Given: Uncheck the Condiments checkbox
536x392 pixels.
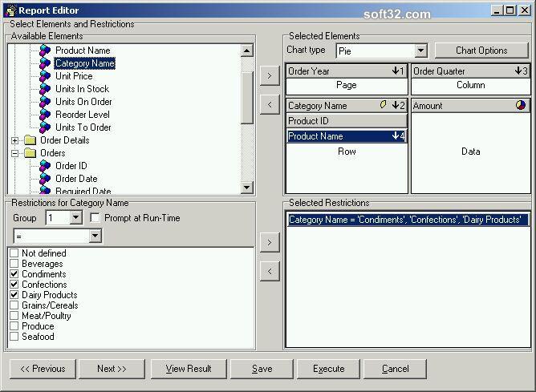Looking at the screenshot, I should 14,274.
